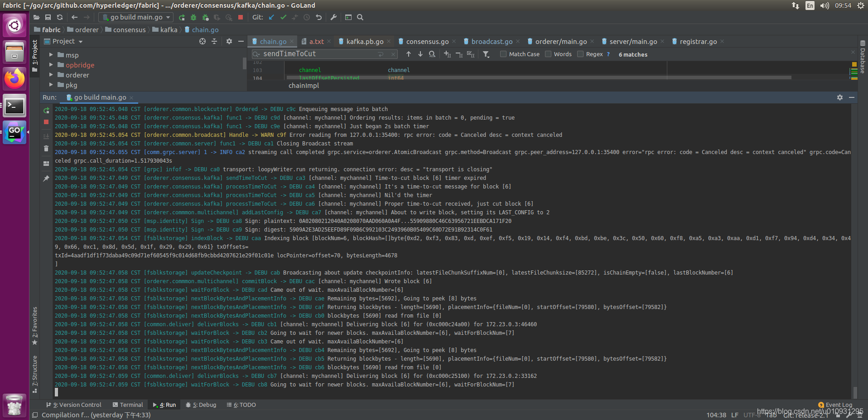Expand the msp folder
This screenshot has width=868, height=420.
tap(51, 55)
